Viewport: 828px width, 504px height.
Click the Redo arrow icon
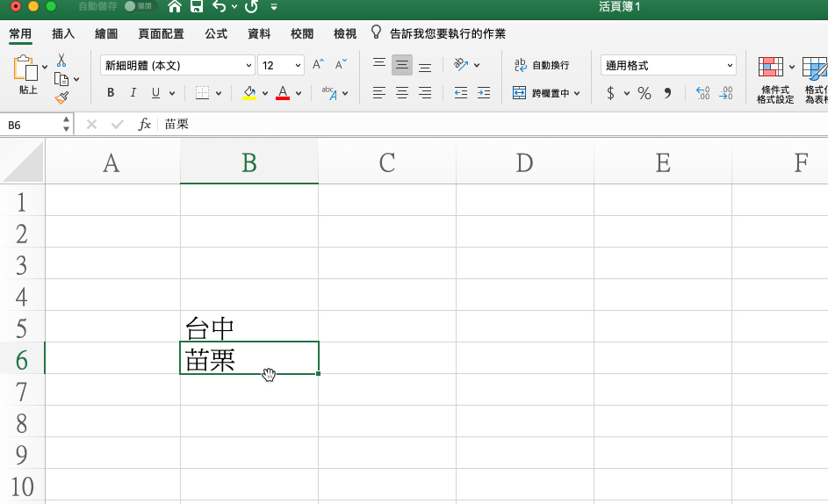(251, 6)
